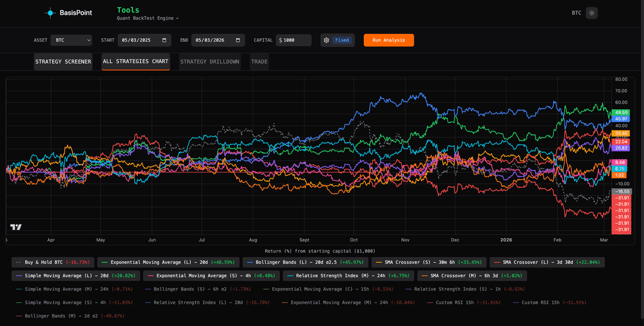Open the START date calendar picker icon
This screenshot has width=644, height=326.
click(x=163, y=41)
